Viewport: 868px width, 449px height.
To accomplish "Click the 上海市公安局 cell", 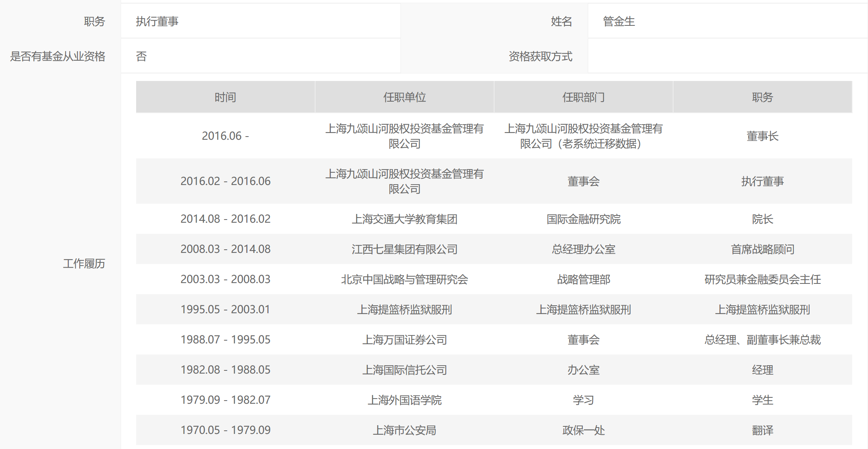I will [x=404, y=430].
